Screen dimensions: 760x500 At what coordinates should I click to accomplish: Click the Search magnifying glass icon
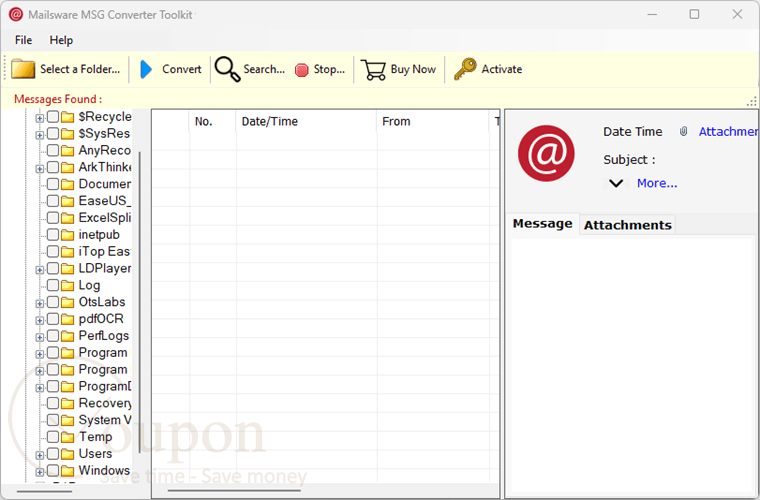[227, 69]
